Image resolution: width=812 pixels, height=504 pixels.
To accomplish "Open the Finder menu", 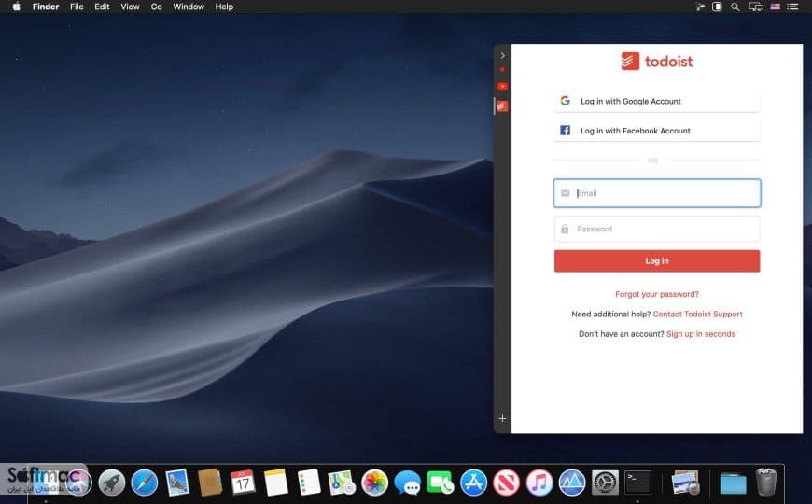I will (46, 7).
